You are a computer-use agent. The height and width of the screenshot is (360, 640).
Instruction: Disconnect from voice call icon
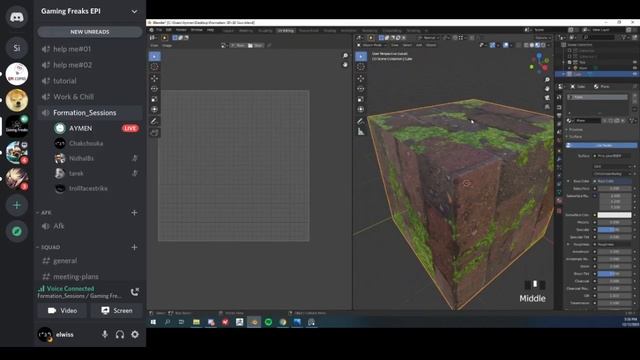pyautogui.click(x=134, y=292)
